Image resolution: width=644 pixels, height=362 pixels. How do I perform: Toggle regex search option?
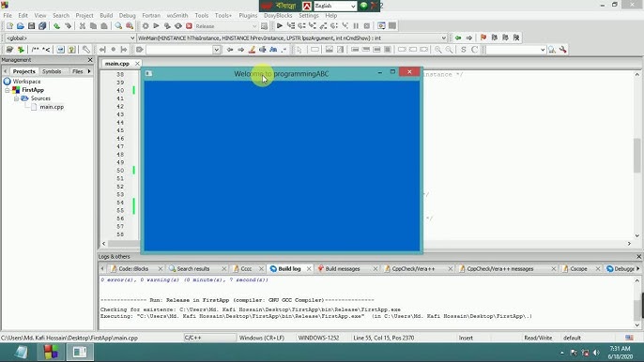tap(284, 50)
